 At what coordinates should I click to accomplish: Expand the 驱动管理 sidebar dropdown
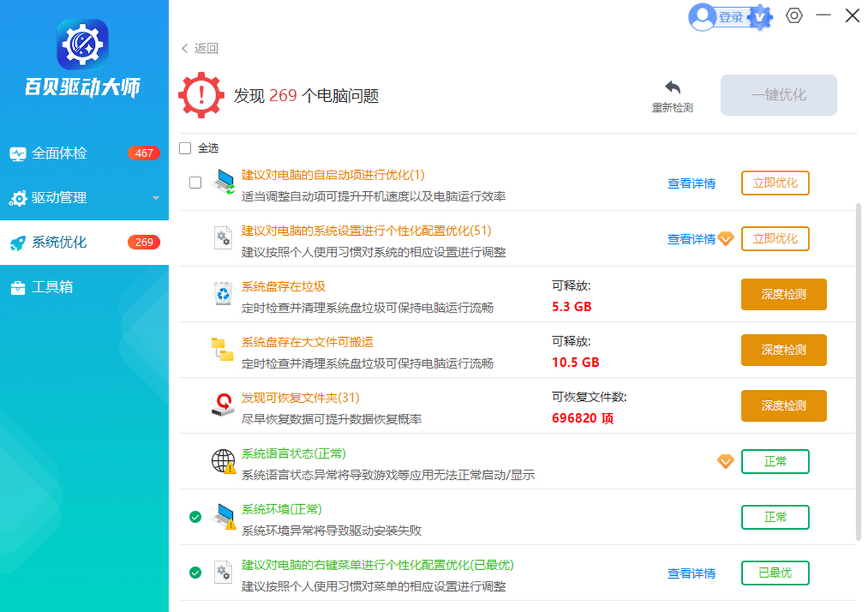pyautogui.click(x=154, y=197)
